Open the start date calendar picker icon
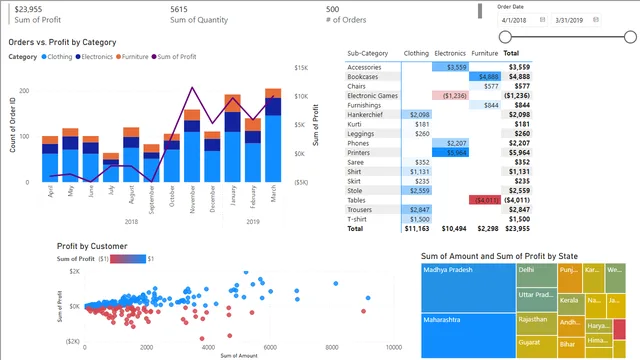 (542, 20)
